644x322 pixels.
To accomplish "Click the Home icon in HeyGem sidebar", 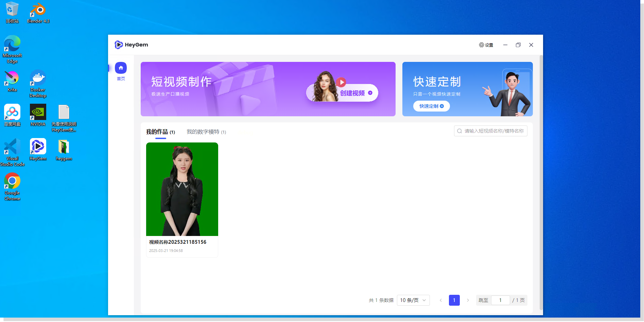I will (121, 68).
